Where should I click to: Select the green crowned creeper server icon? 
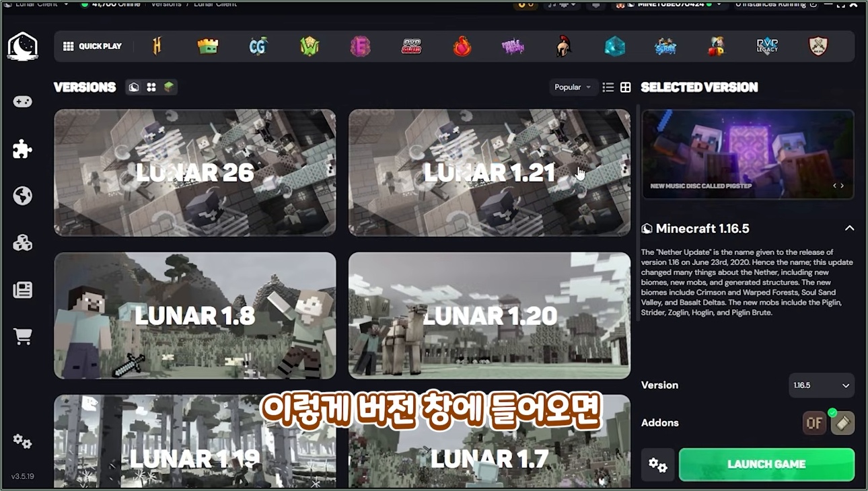(208, 46)
